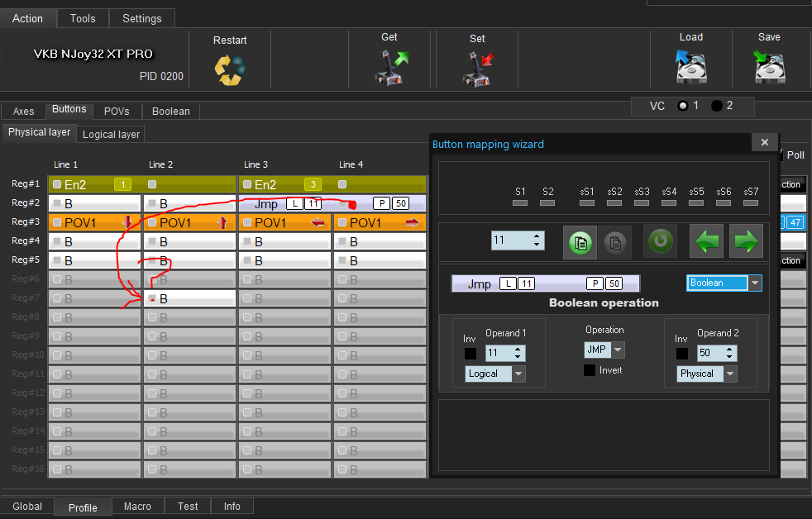Click the green right arrow in wizard
The height and width of the screenshot is (519, 812).
tap(746, 241)
